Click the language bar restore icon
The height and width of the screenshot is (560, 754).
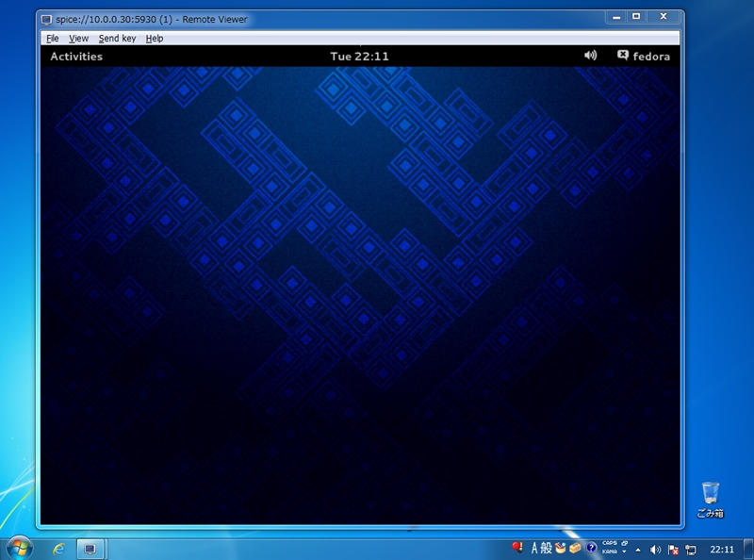[x=624, y=544]
